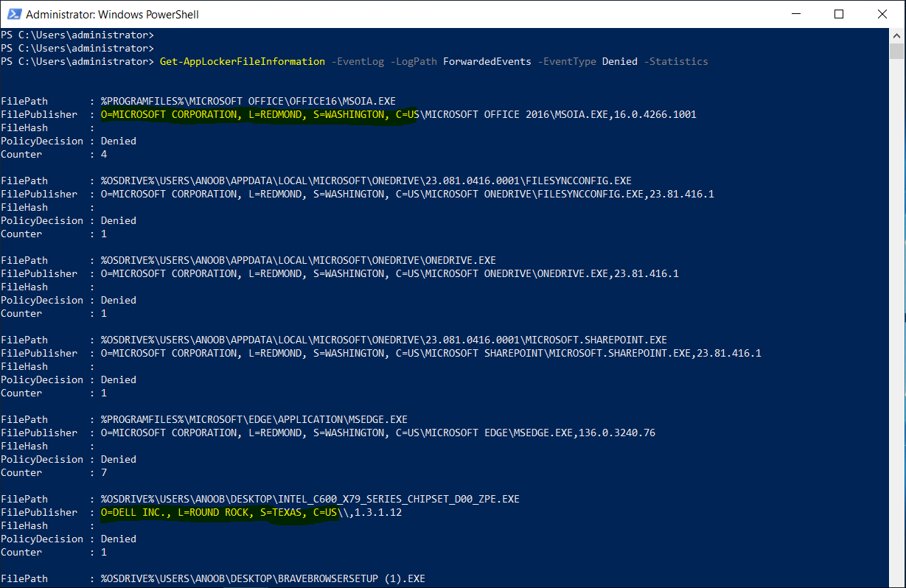Close the PowerShell window
The image size is (906, 588).
point(882,14)
